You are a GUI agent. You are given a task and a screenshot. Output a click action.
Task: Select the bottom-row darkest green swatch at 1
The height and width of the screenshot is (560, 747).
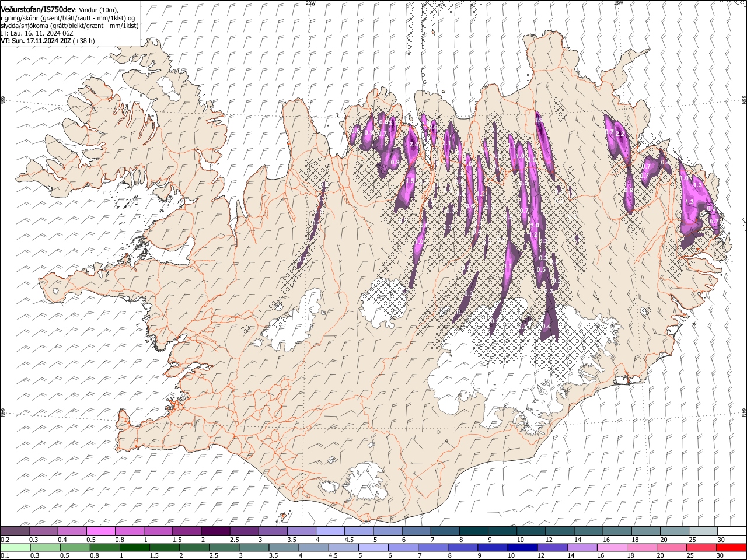coord(135,548)
